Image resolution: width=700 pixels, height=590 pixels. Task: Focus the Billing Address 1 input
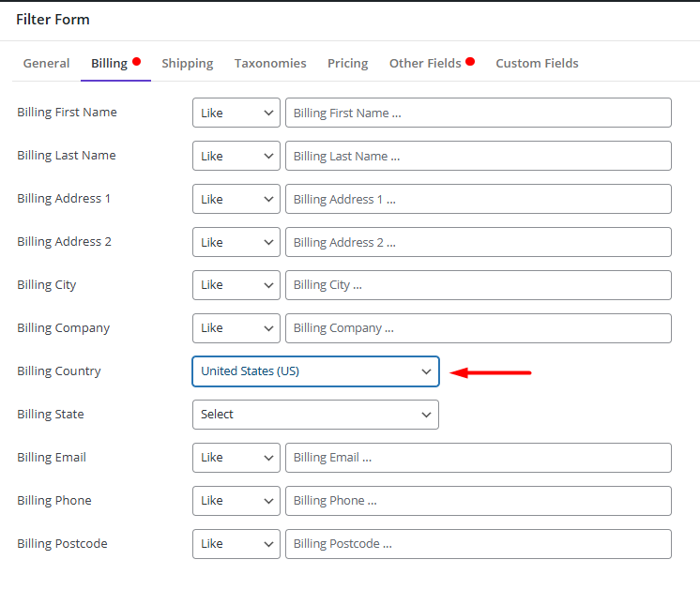(x=479, y=199)
